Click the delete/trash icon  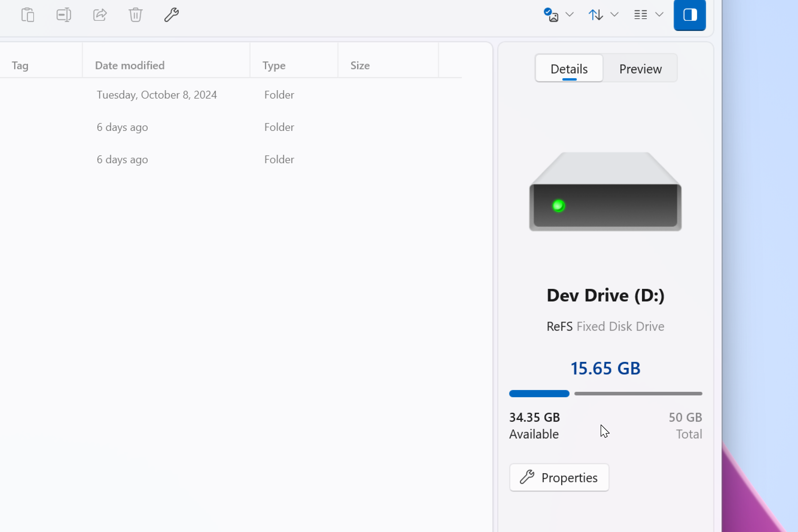pyautogui.click(x=135, y=15)
